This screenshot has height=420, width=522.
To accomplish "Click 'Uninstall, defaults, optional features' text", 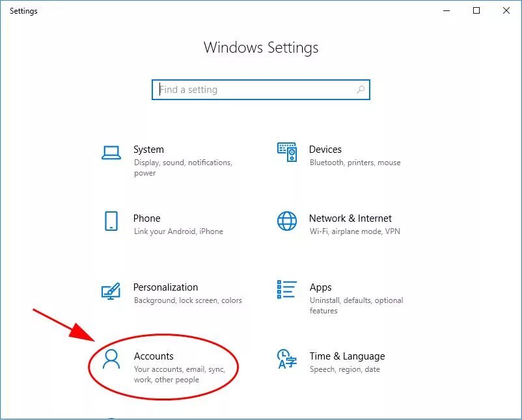I will pos(356,306).
